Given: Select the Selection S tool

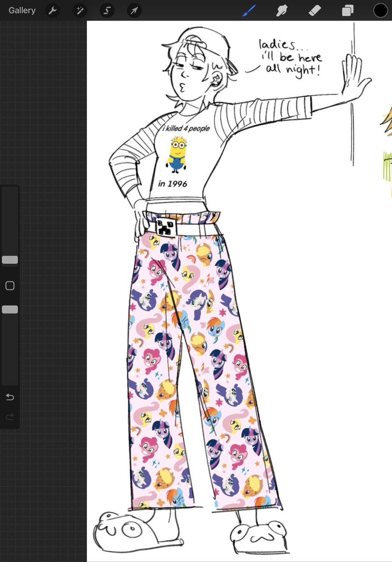Looking at the screenshot, I should click(107, 10).
